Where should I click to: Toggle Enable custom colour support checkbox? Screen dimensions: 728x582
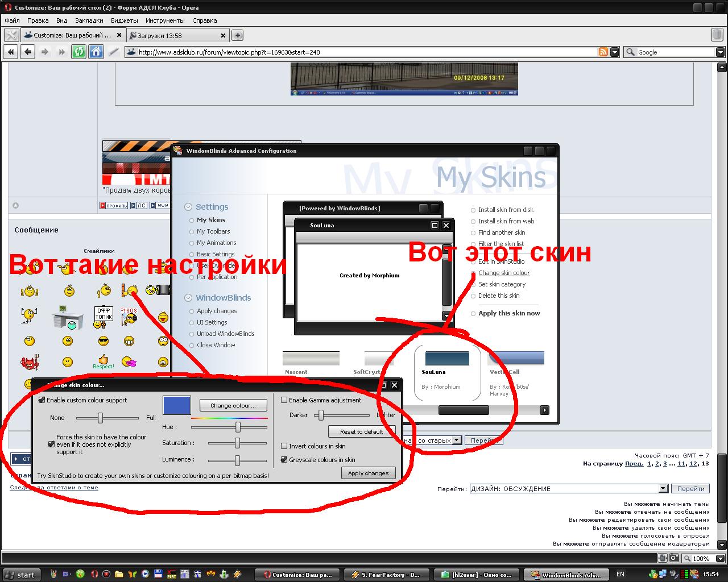pyautogui.click(x=42, y=400)
